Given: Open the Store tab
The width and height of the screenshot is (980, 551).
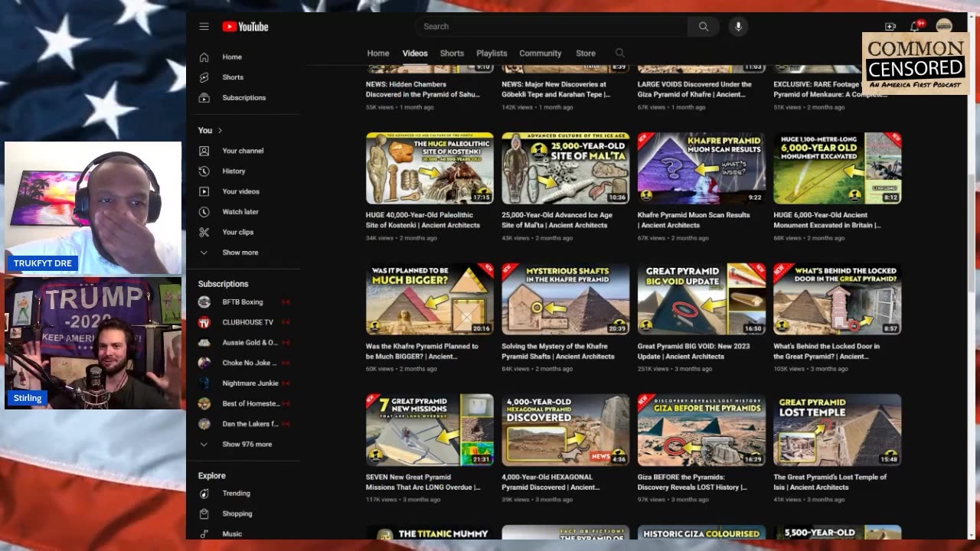Looking at the screenshot, I should click(x=586, y=54).
